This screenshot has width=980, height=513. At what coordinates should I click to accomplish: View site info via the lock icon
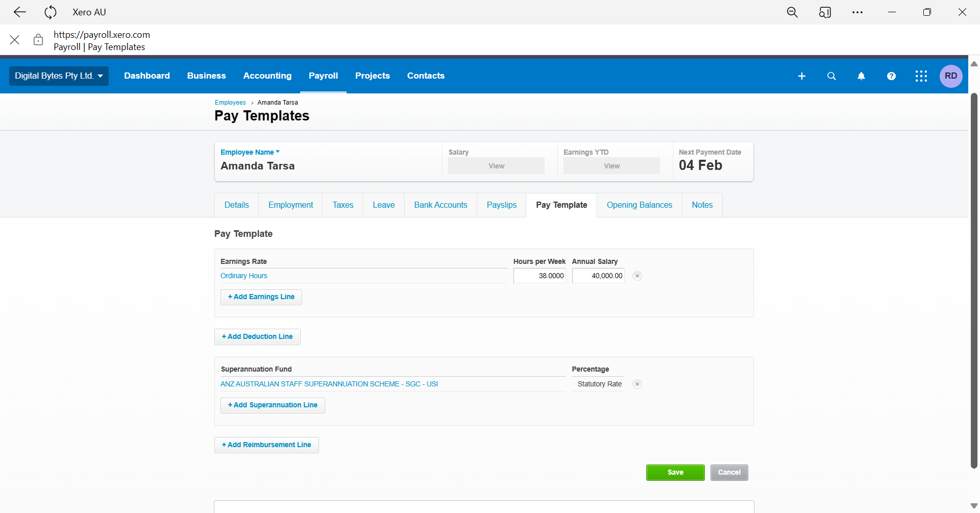click(x=38, y=40)
